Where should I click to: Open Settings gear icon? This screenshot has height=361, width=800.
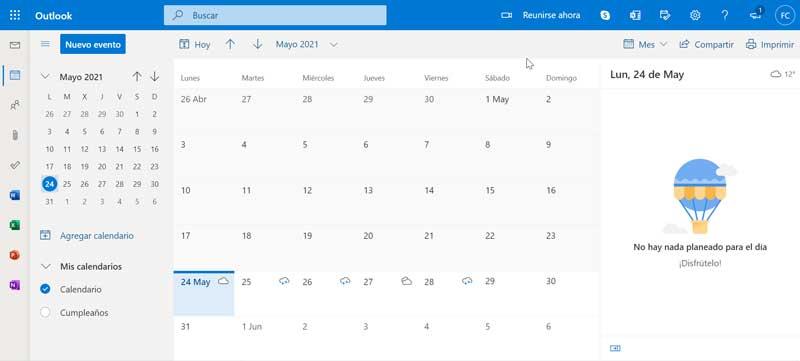695,15
